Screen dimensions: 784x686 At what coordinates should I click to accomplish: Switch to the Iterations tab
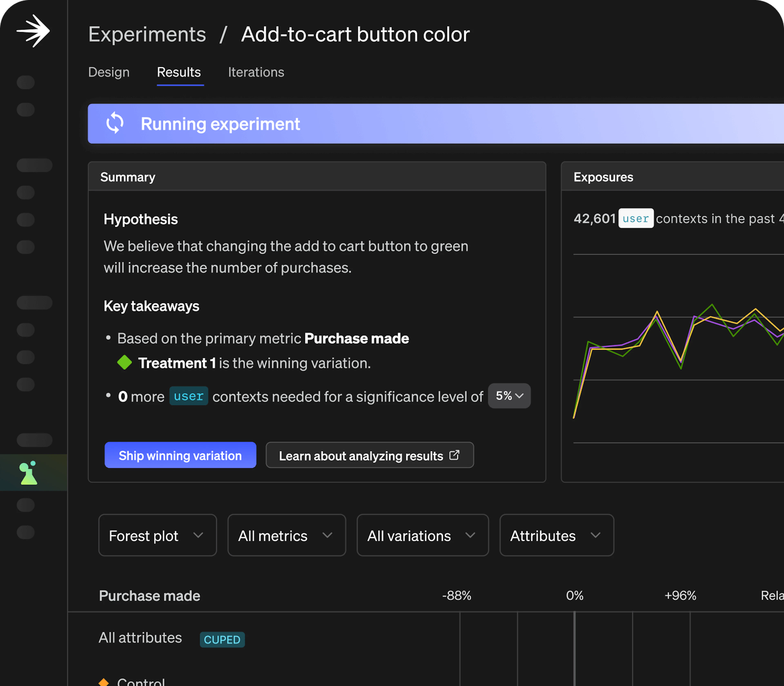[256, 72]
